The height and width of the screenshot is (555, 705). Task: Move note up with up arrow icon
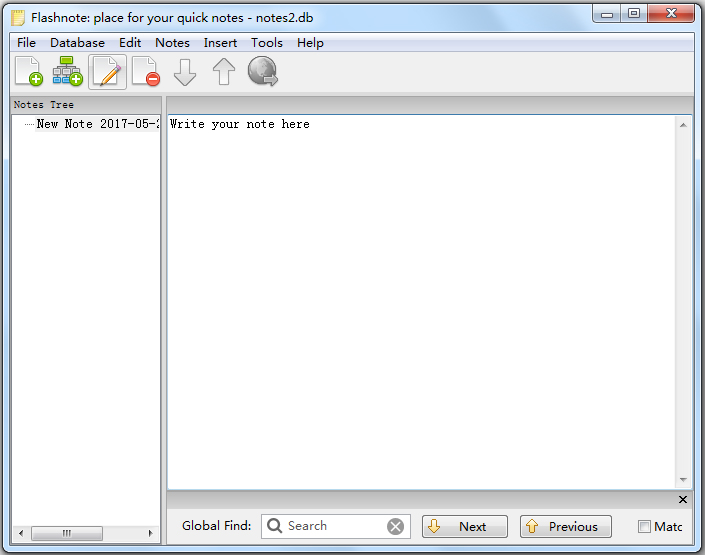point(223,72)
